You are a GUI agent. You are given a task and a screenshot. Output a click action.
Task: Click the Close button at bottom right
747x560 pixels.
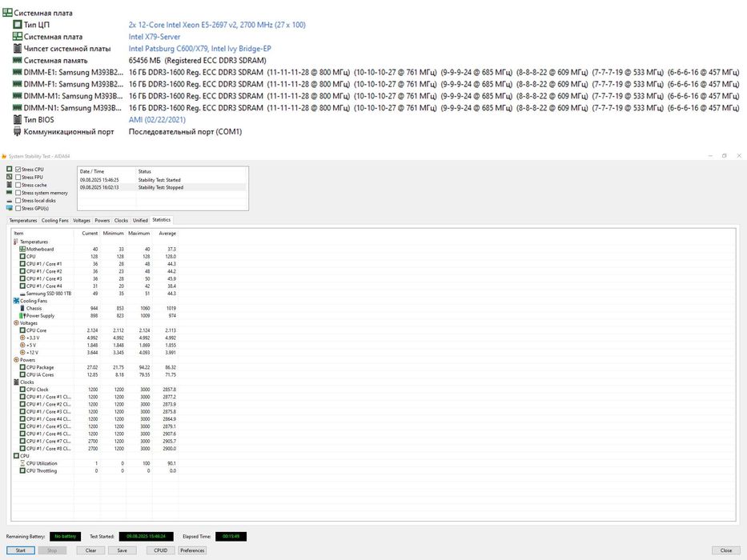726,550
